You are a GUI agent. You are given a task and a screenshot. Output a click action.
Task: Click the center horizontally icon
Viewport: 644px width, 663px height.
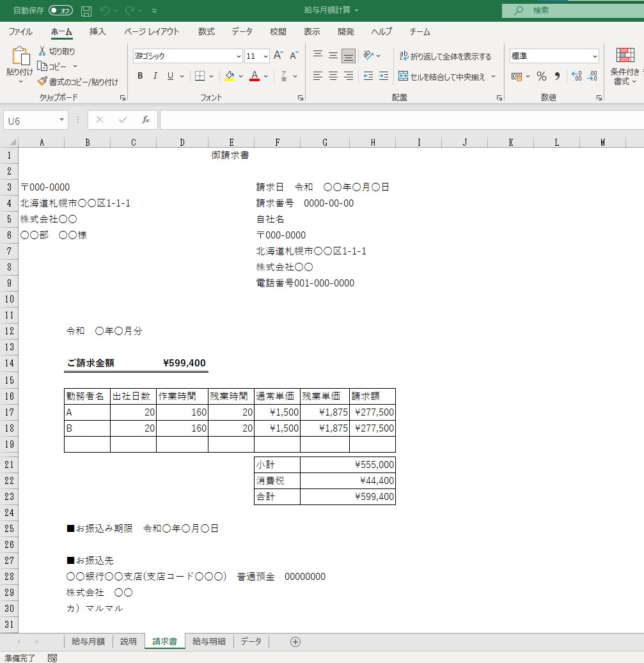click(x=333, y=76)
